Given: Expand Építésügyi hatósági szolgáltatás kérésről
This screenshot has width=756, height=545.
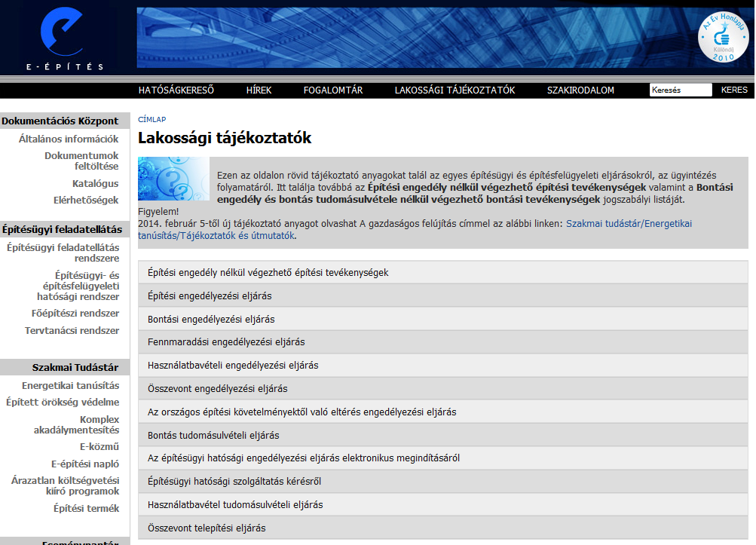Looking at the screenshot, I should (x=442, y=482).
